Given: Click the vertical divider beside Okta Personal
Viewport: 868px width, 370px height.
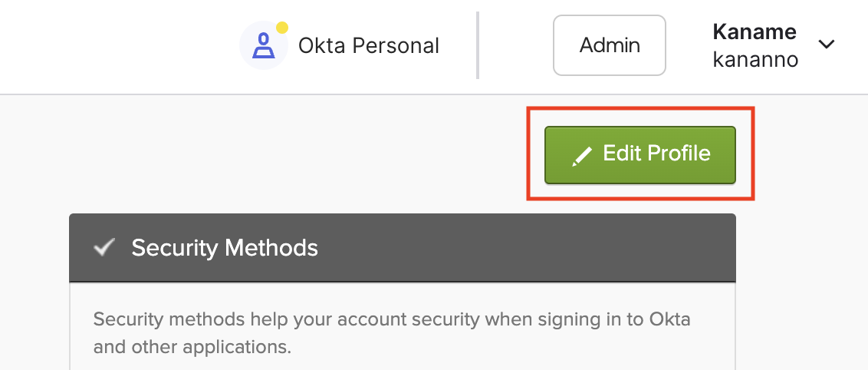Looking at the screenshot, I should coord(478,45).
